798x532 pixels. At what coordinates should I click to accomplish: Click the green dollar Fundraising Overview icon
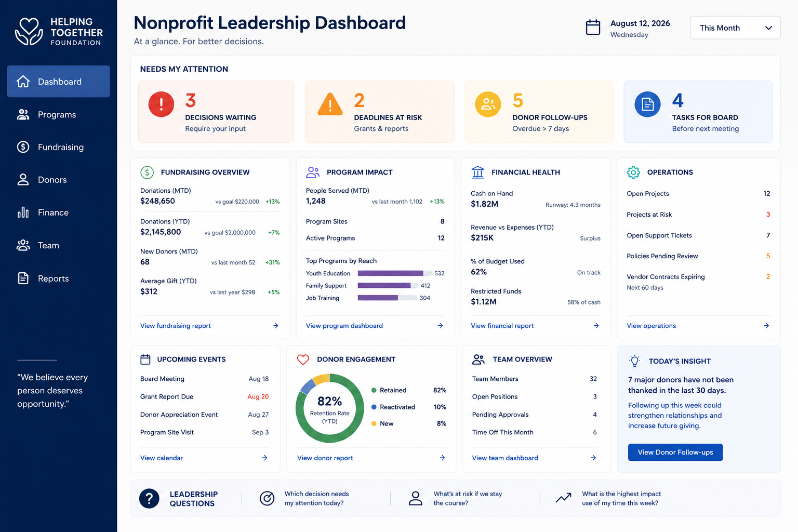pos(147,172)
